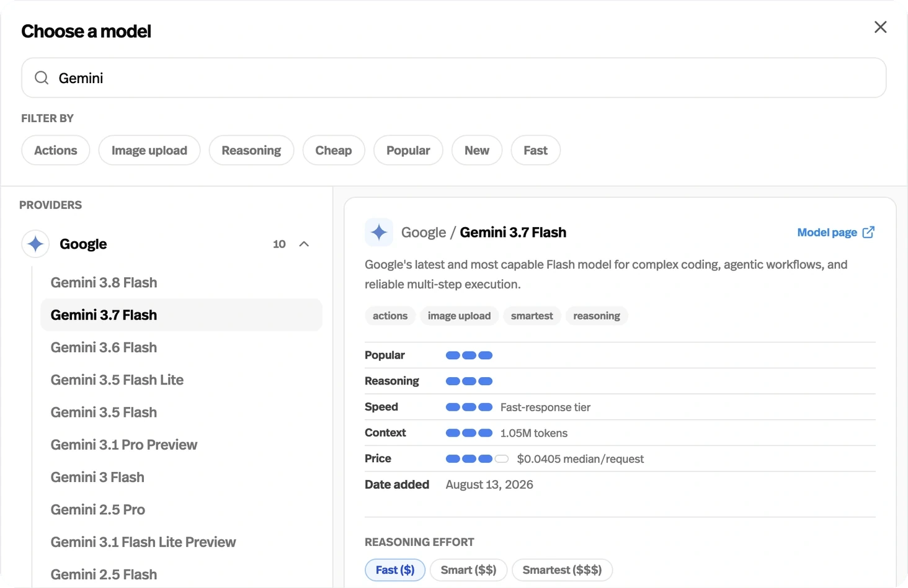This screenshot has width=908, height=588.
Task: Click the "FILTER BY" label
Action: click(x=47, y=118)
